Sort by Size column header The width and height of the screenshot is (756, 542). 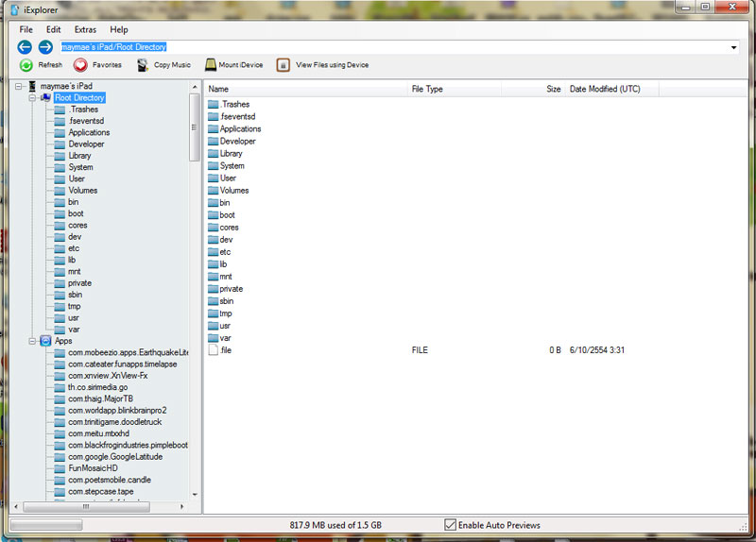click(533, 89)
